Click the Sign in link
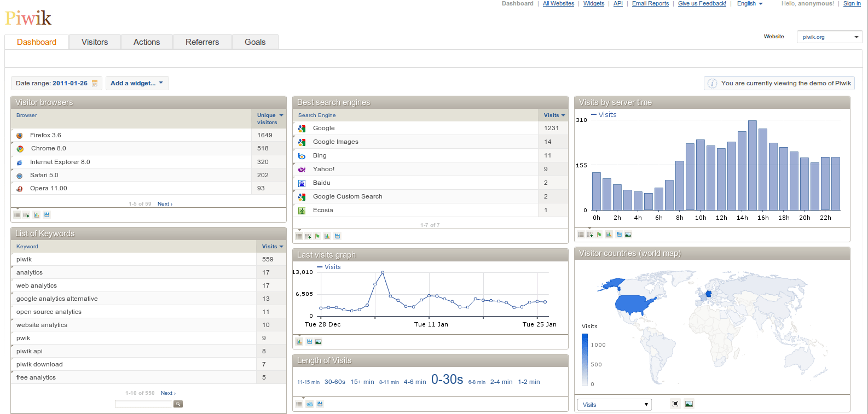The height and width of the screenshot is (414, 868). tap(852, 4)
